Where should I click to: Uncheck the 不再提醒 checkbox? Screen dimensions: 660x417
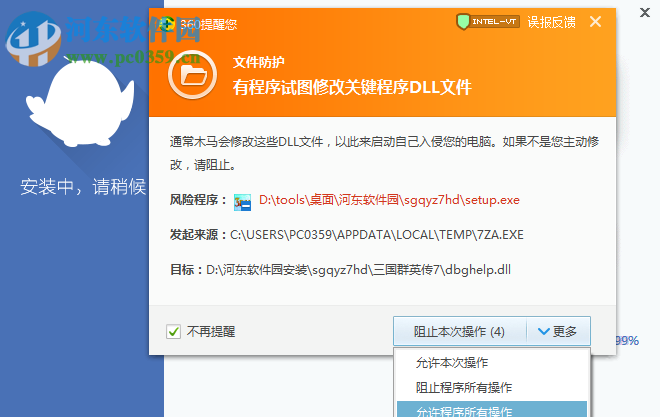[x=173, y=332]
